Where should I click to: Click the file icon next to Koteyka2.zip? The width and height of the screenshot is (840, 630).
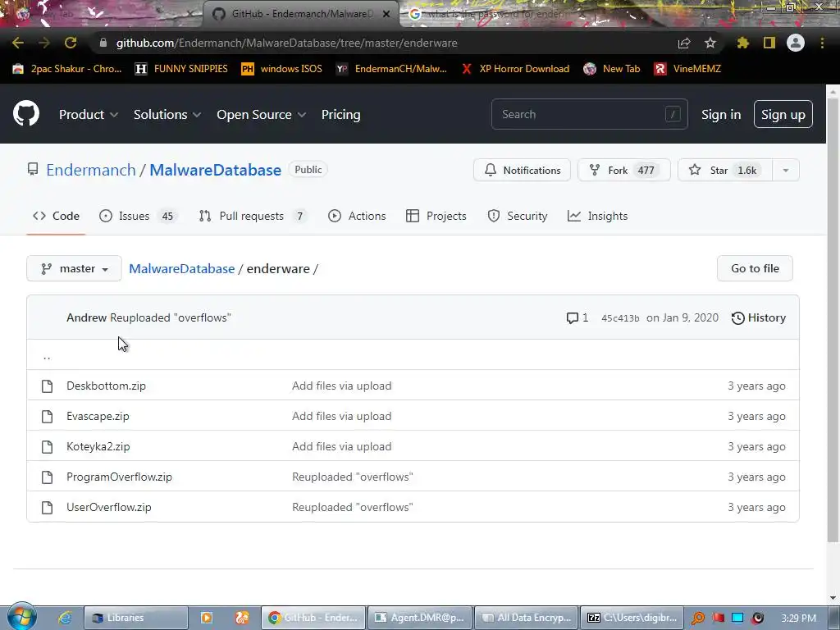[47, 447]
